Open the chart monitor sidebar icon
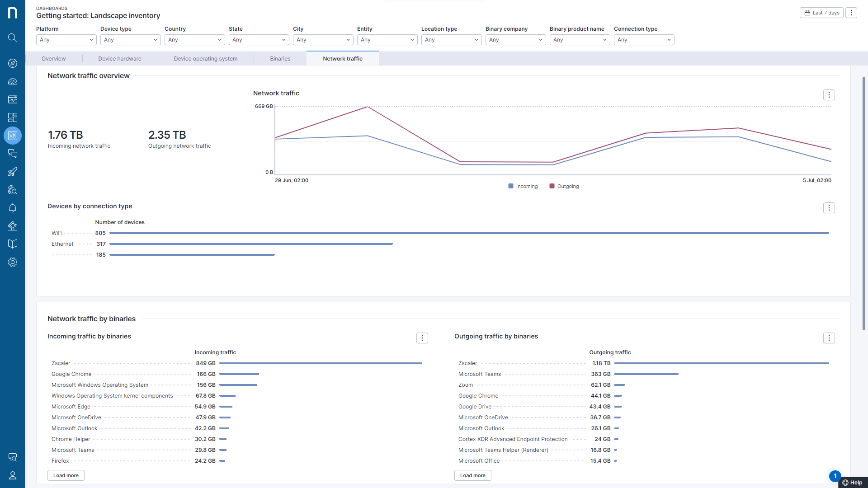Image resolution: width=868 pixels, height=488 pixels. [13, 99]
